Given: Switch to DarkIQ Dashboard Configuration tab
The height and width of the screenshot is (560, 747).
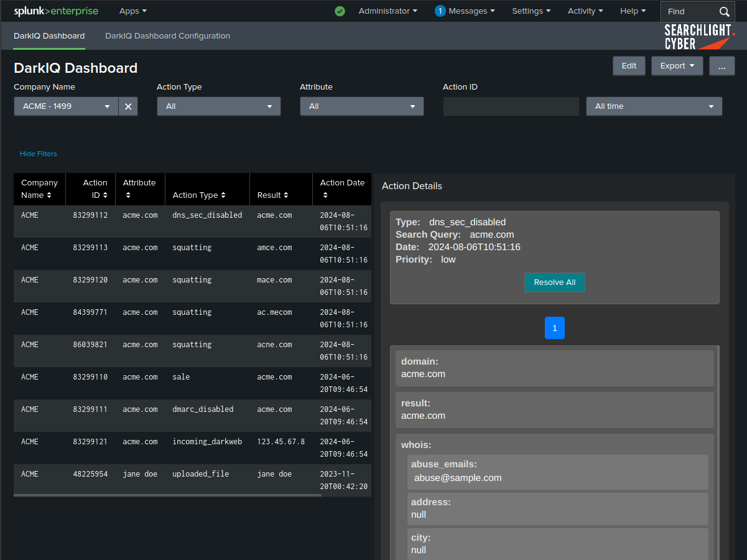Looking at the screenshot, I should click(168, 36).
